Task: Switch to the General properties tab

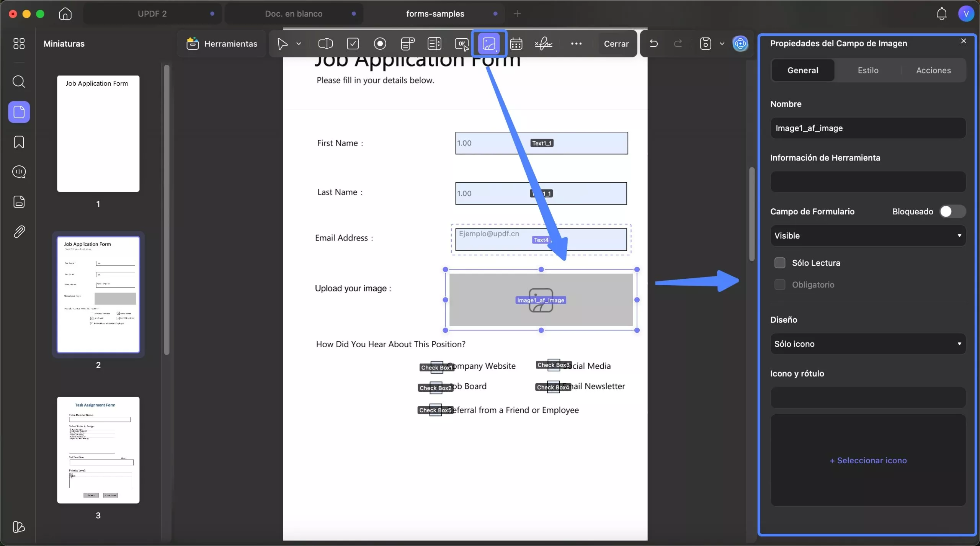Action: coord(803,70)
